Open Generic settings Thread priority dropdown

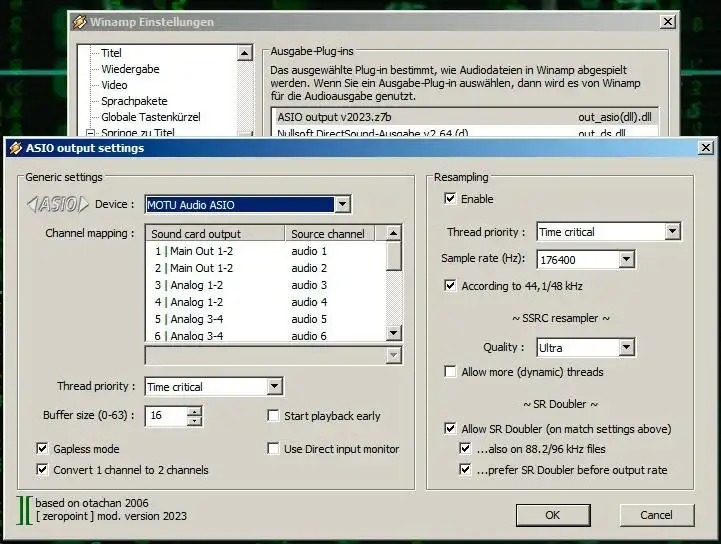pos(275,386)
